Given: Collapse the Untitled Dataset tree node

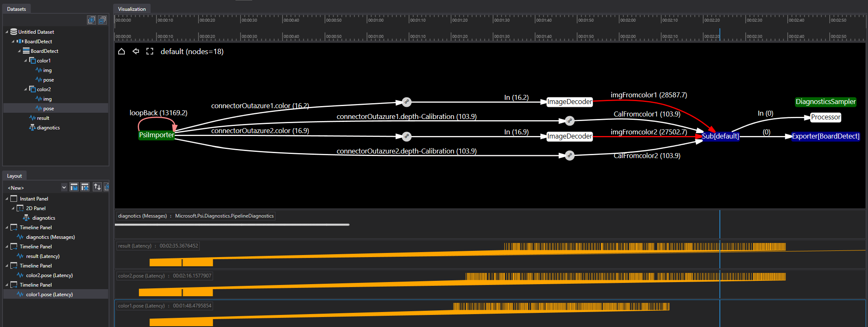Looking at the screenshot, I should tap(7, 32).
